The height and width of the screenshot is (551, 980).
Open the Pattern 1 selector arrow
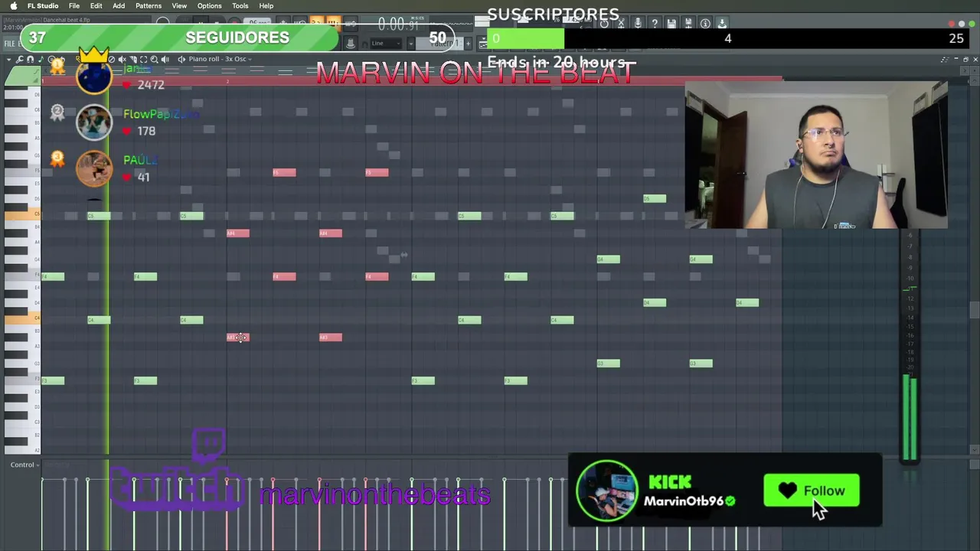[411, 44]
